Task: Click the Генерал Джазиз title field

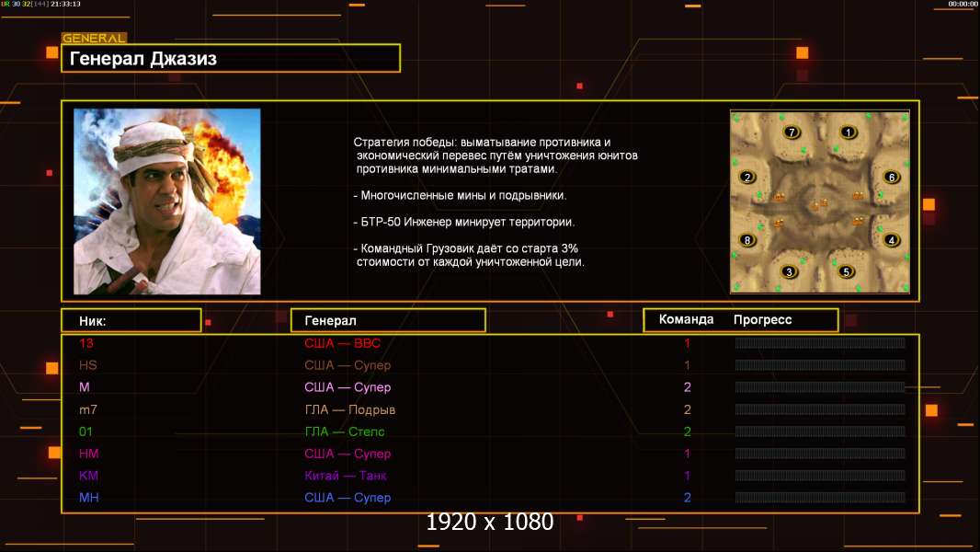Action: point(231,58)
